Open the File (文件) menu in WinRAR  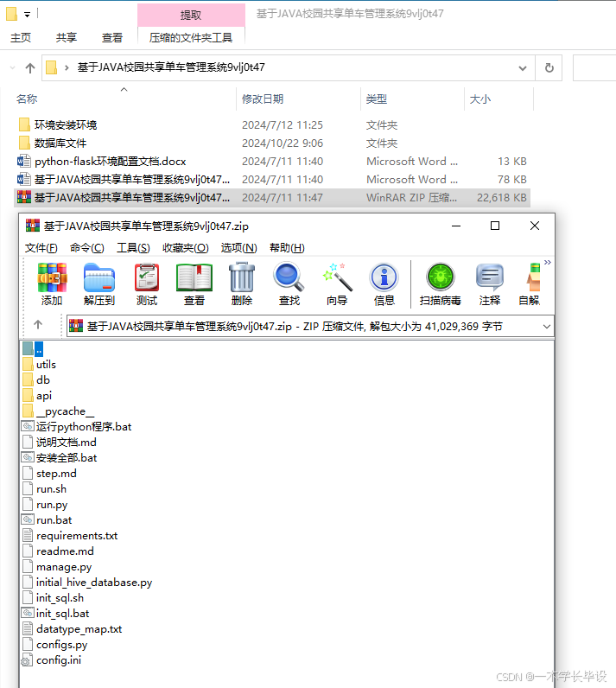(41, 248)
